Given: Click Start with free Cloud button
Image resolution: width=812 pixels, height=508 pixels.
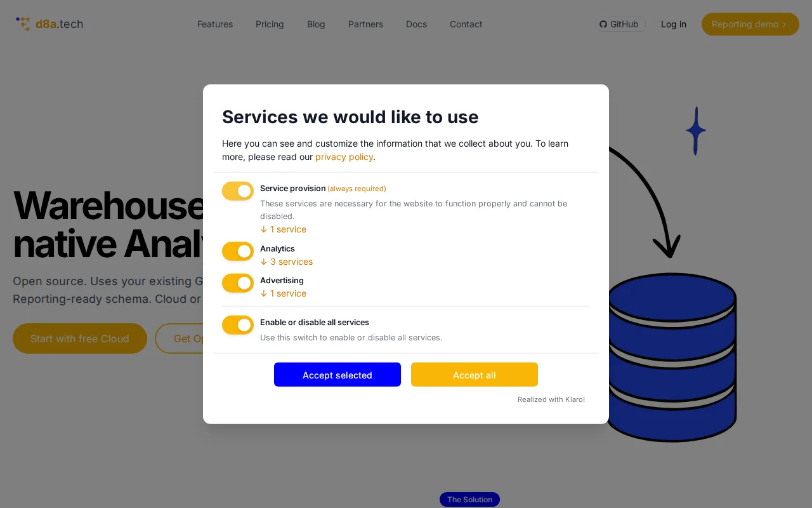Looking at the screenshot, I should (80, 338).
